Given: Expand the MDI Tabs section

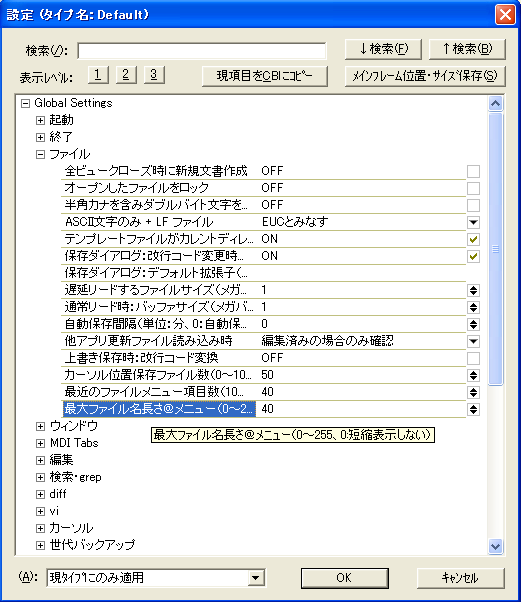Looking at the screenshot, I should click(x=40, y=443).
